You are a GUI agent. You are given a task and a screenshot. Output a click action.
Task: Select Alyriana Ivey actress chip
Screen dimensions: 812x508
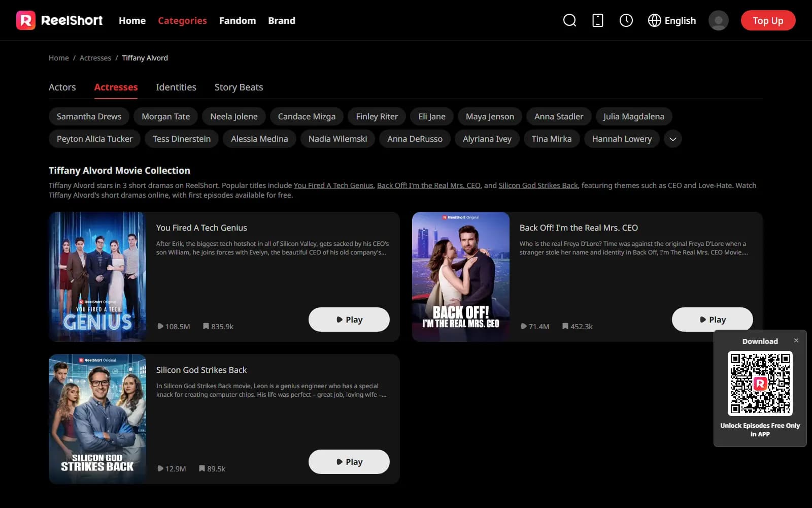[x=487, y=139]
